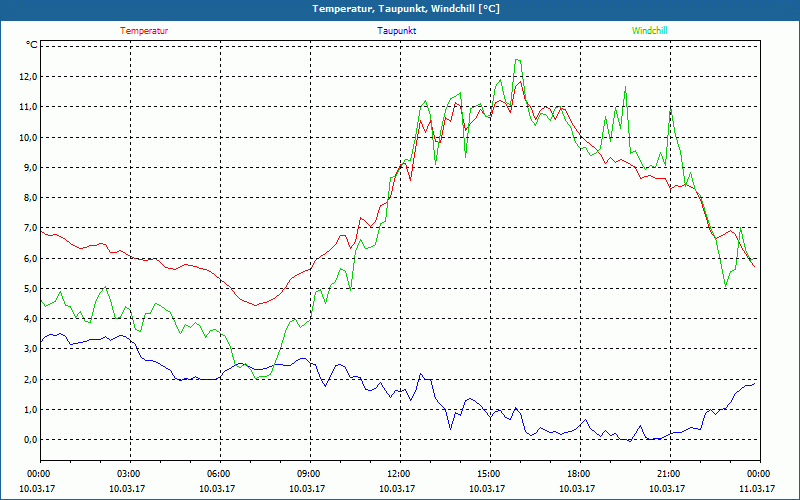Click the °C unit label
The height and width of the screenshot is (500, 800).
click(32, 45)
